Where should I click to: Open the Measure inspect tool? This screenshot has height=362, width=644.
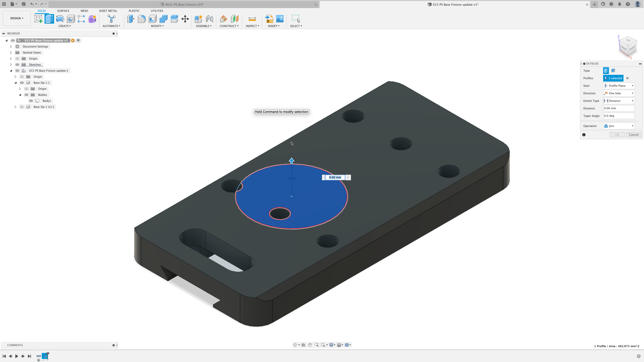click(x=252, y=19)
